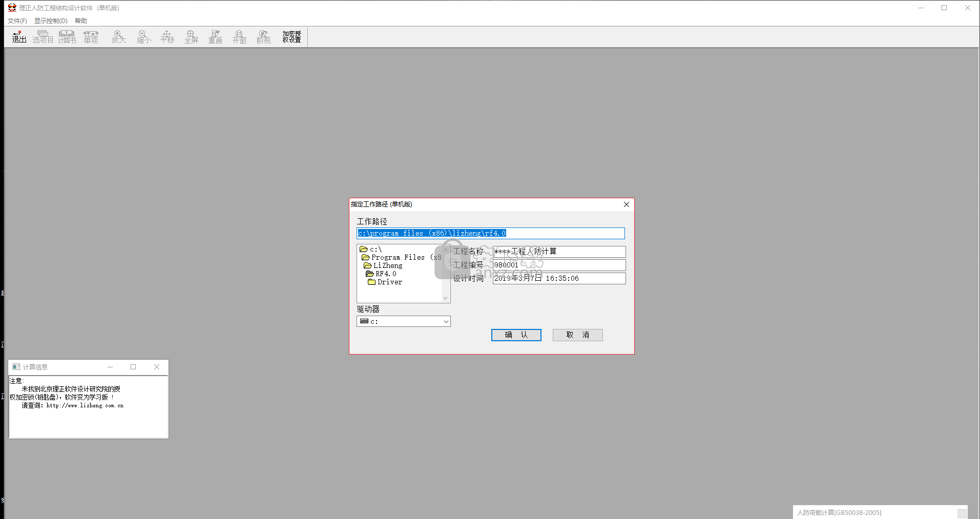The height and width of the screenshot is (519, 980).
Task: Click the 计算信息 window title icon
Action: 16,367
